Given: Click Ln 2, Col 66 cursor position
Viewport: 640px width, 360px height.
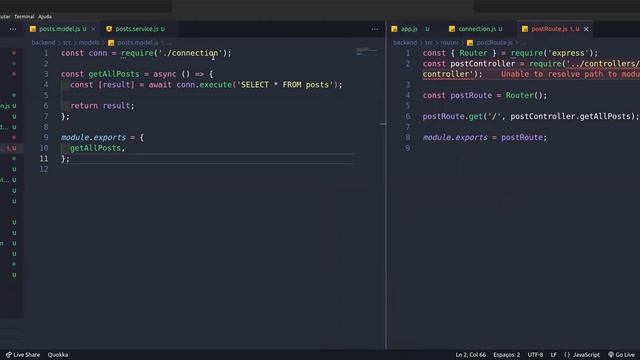Looking at the screenshot, I should pos(470,355).
